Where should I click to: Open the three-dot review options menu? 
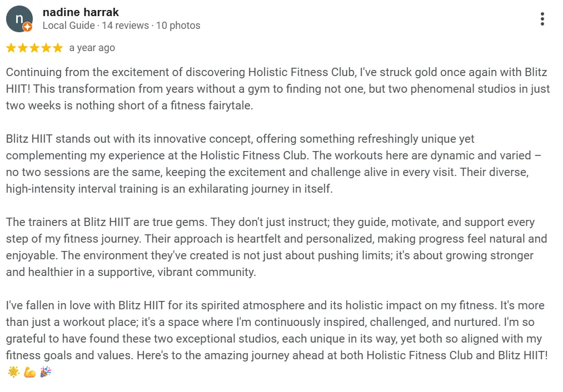542,19
